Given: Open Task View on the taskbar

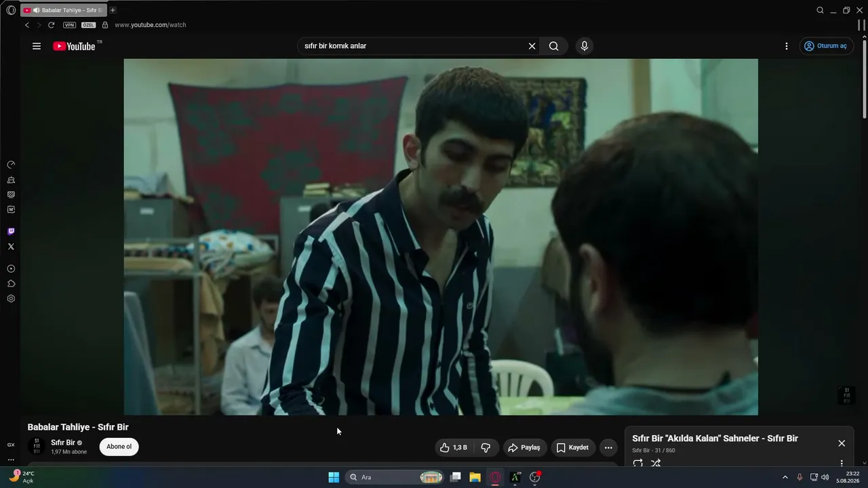Looking at the screenshot, I should tap(456, 477).
